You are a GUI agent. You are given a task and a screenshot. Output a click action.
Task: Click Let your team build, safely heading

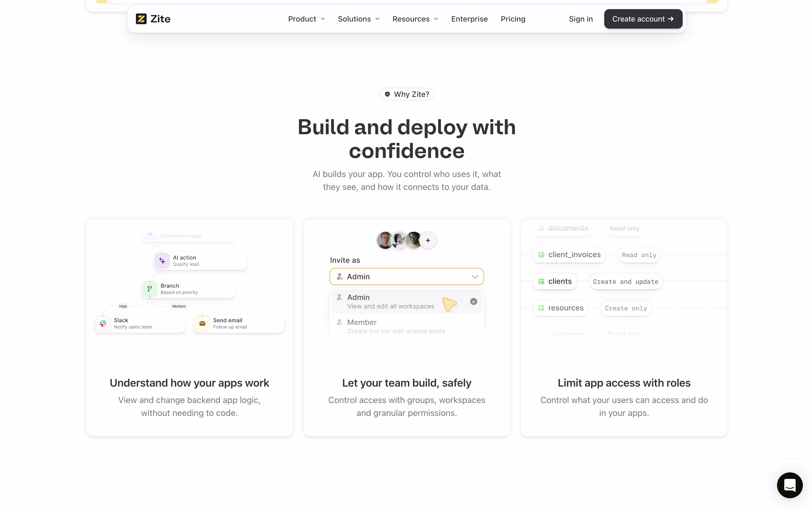click(407, 383)
